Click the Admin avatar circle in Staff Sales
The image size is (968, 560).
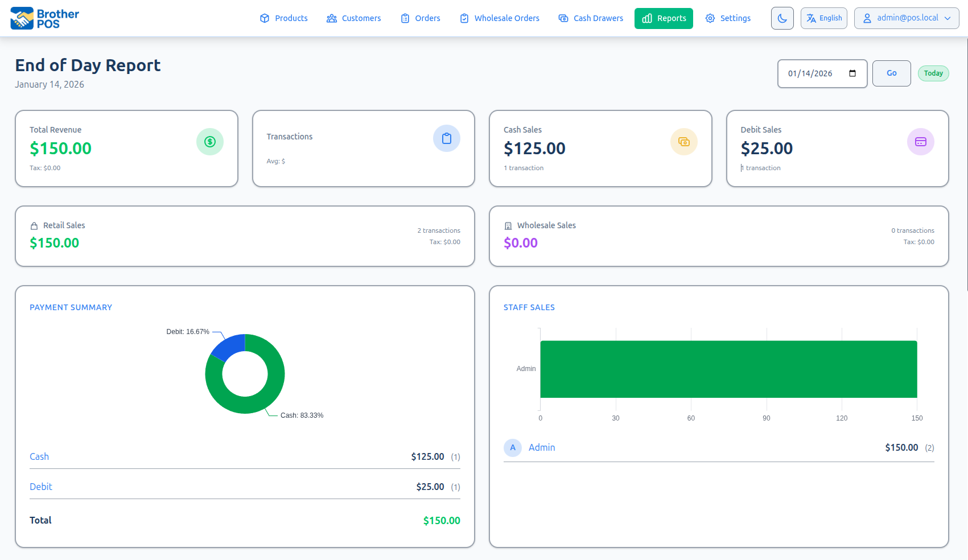[x=513, y=448]
